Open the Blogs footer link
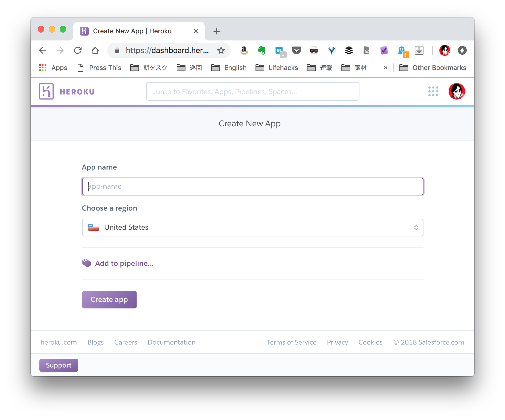 click(x=95, y=342)
